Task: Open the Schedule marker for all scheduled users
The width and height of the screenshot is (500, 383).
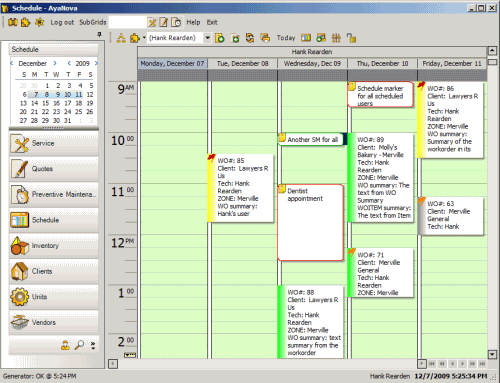Action: pyautogui.click(x=381, y=95)
